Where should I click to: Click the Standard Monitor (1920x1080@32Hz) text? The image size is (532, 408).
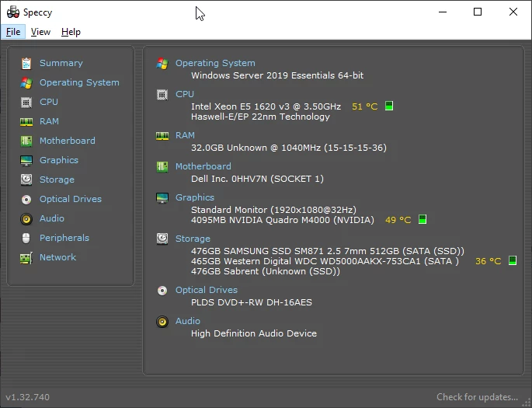point(274,210)
